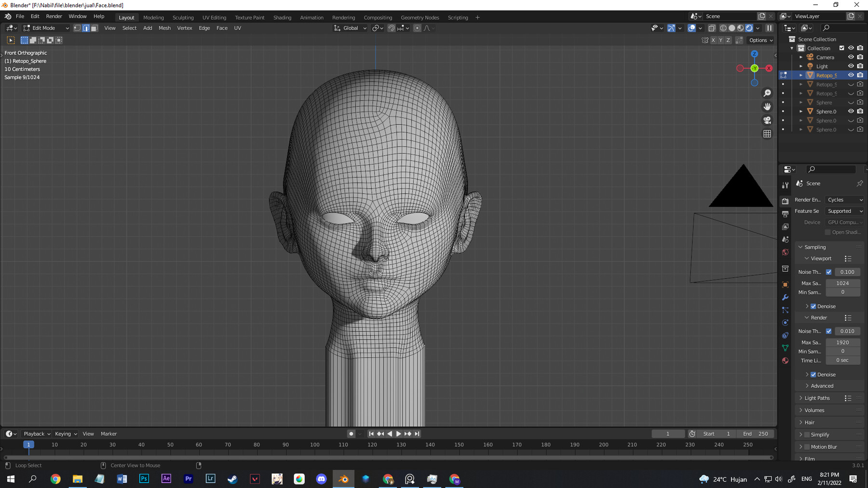
Task: Uncheck the Render Noise Threshold checkbox
Action: [829, 331]
